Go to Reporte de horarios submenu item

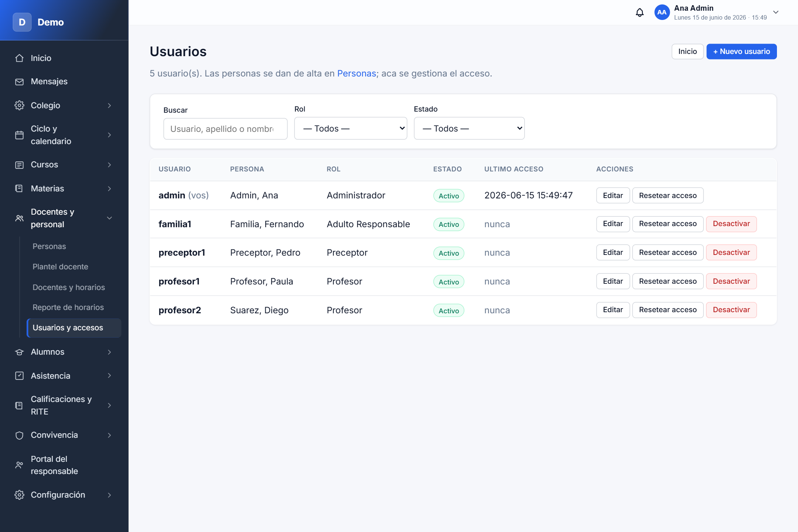[68, 307]
